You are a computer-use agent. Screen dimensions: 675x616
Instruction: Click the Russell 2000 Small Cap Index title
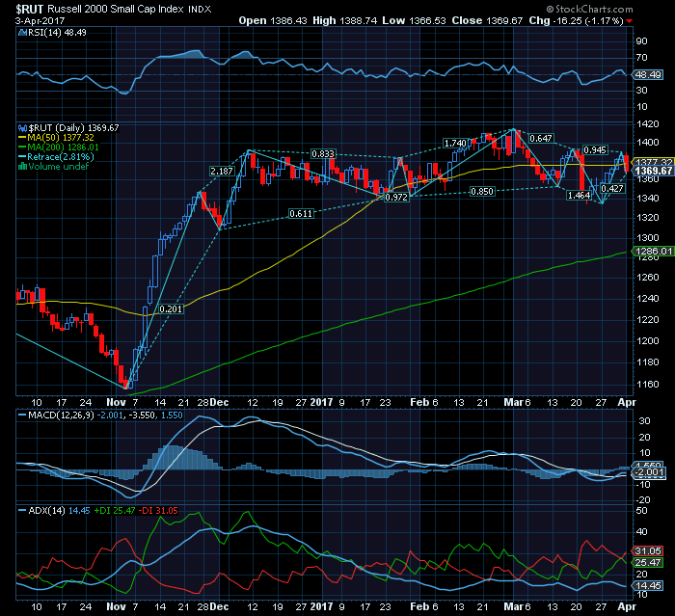pyautogui.click(x=116, y=9)
